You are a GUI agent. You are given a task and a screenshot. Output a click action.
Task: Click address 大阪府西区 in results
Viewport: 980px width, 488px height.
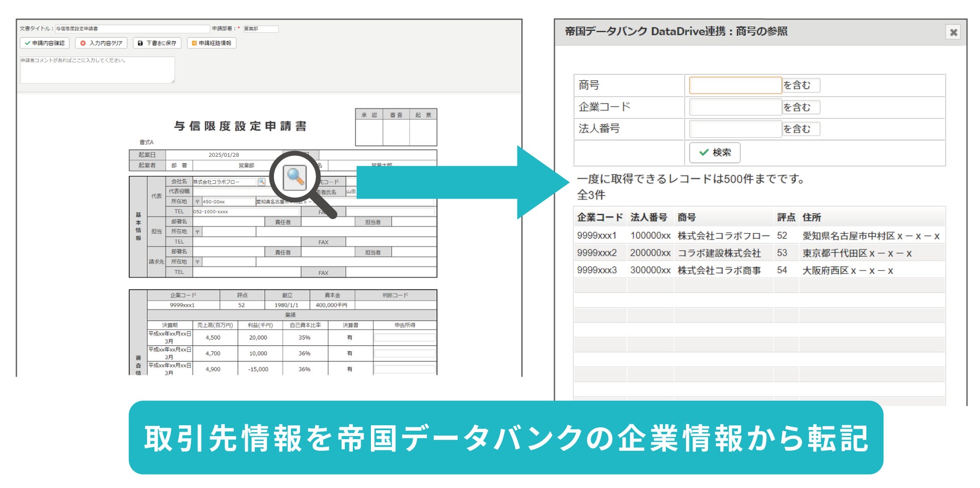tap(847, 270)
